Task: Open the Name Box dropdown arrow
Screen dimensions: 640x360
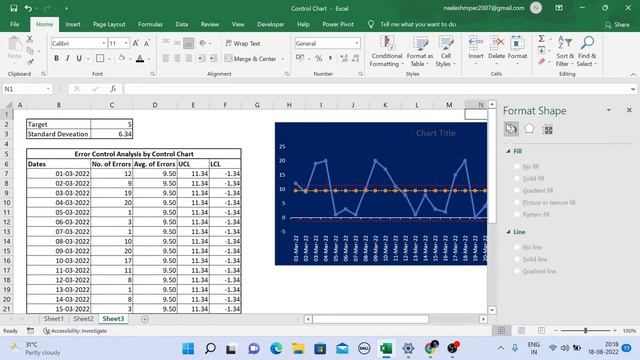Action: 48,89
